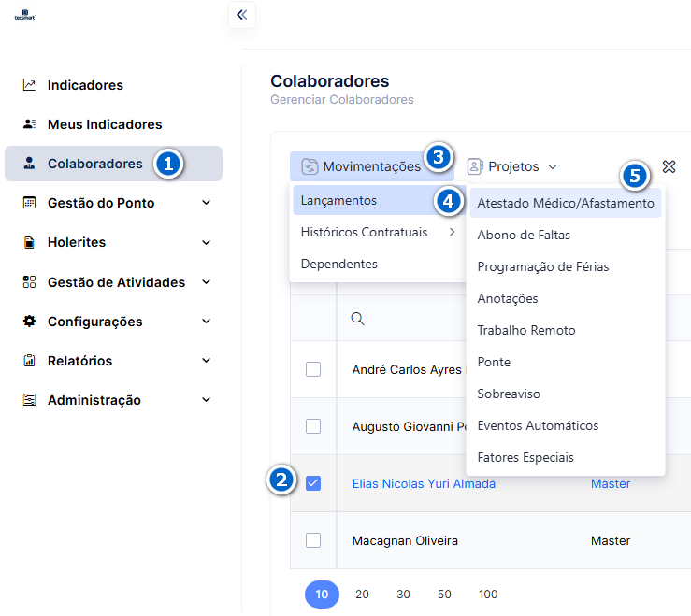Open Projetos dropdown arrow

[553, 167]
